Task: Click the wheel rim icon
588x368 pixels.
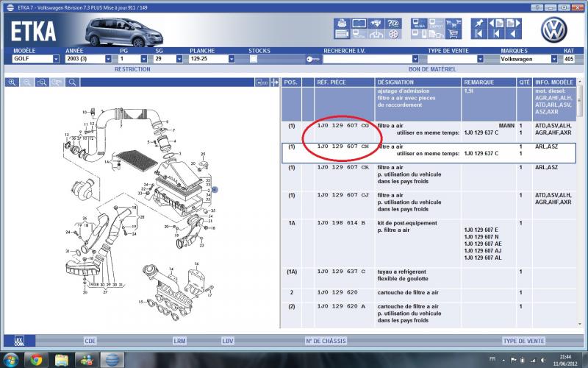Action: tap(393, 34)
